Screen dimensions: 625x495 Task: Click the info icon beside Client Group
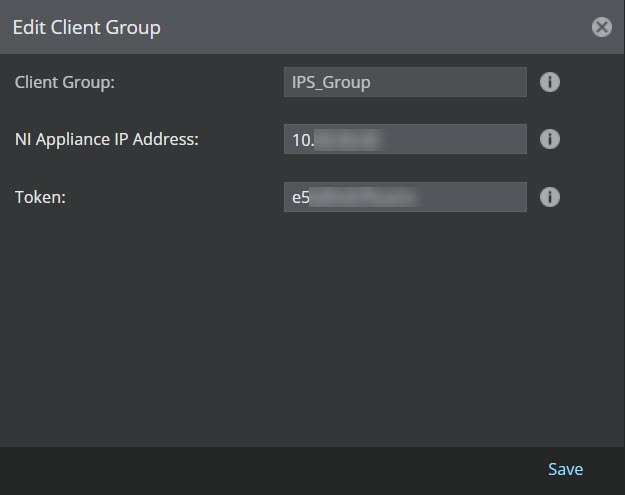coord(550,82)
